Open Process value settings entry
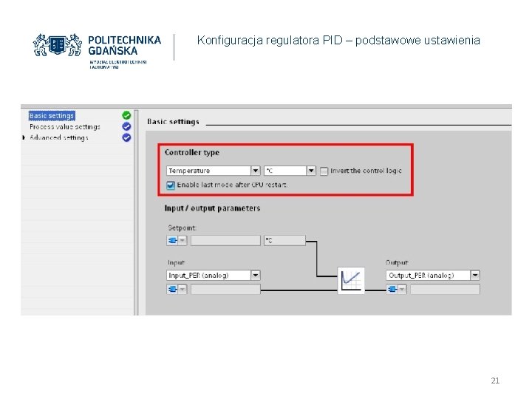532x399 pixels. (65, 127)
